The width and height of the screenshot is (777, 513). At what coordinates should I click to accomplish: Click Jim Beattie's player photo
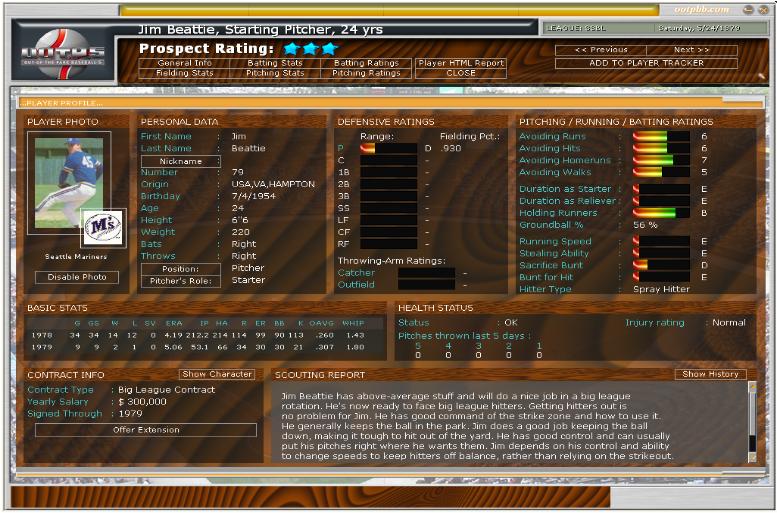pyautogui.click(x=69, y=181)
